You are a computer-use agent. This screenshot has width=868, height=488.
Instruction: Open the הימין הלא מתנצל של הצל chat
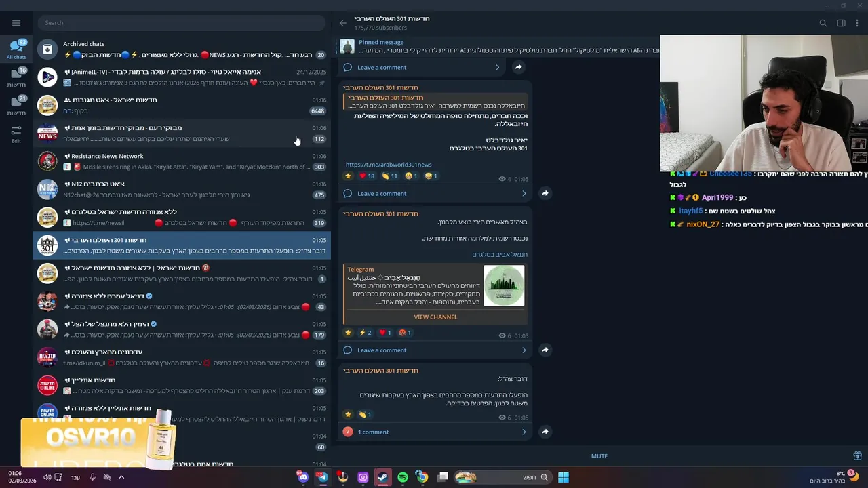pos(182,329)
